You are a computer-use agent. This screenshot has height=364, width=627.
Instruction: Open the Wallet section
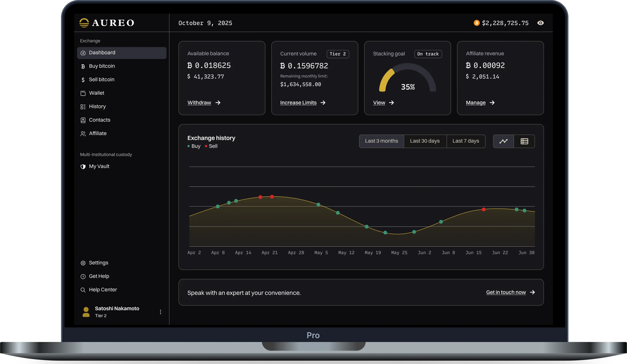[96, 93]
